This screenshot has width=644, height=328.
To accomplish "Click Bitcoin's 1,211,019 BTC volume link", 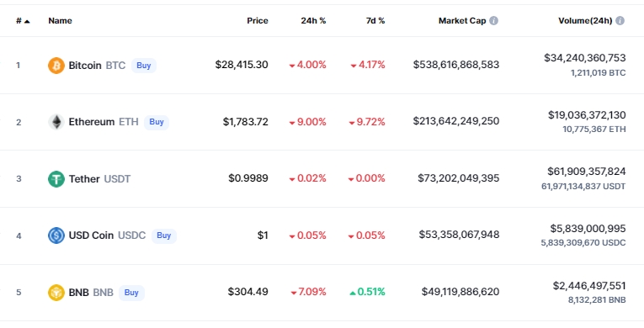I will click(x=598, y=73).
